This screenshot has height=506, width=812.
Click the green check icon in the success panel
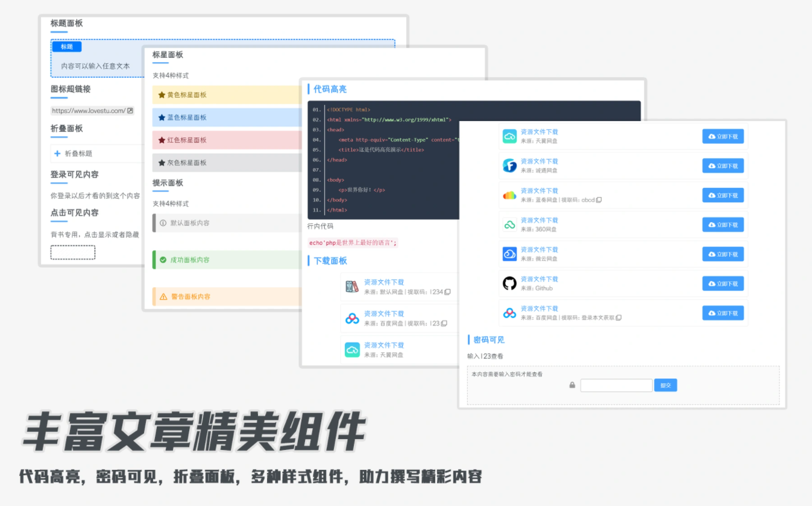[x=163, y=260]
